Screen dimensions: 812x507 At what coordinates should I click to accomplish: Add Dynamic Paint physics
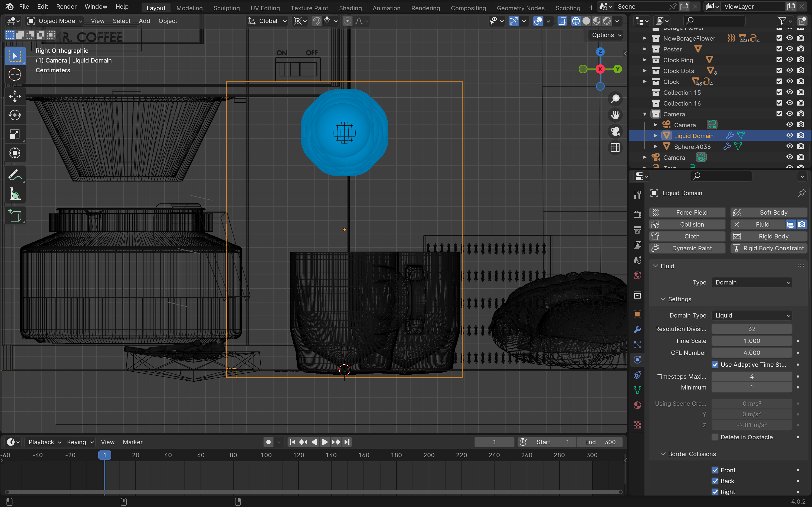click(x=687, y=248)
